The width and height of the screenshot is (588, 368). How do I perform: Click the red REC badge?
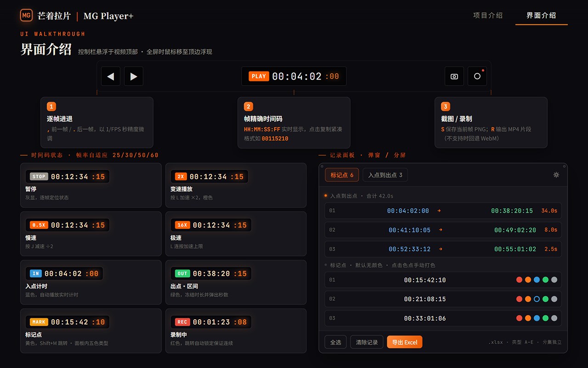click(x=182, y=322)
